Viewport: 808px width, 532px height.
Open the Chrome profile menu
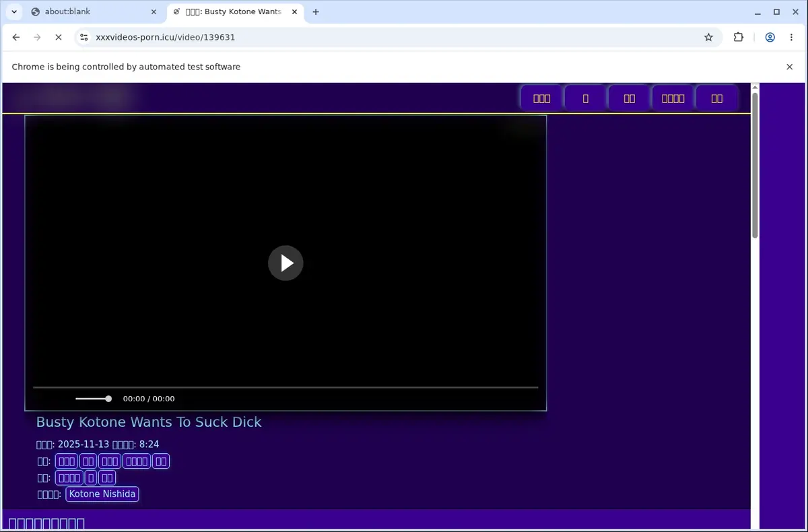pos(770,38)
